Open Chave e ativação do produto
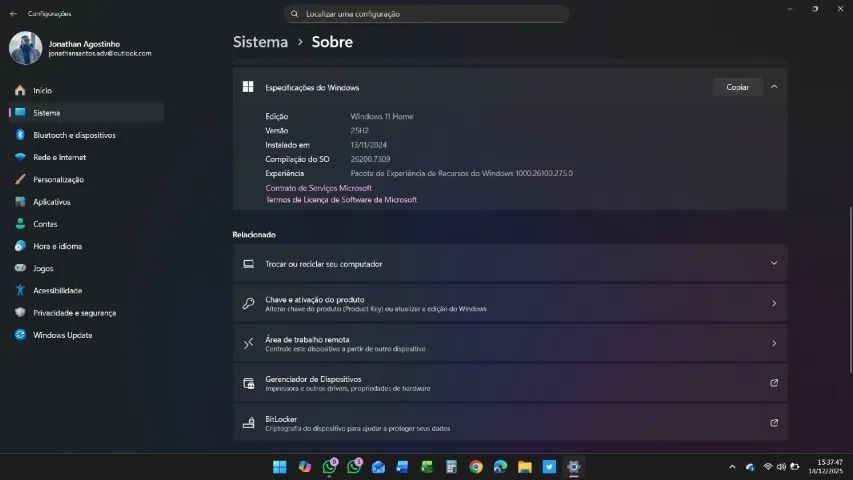The width and height of the screenshot is (853, 480). (x=510, y=303)
